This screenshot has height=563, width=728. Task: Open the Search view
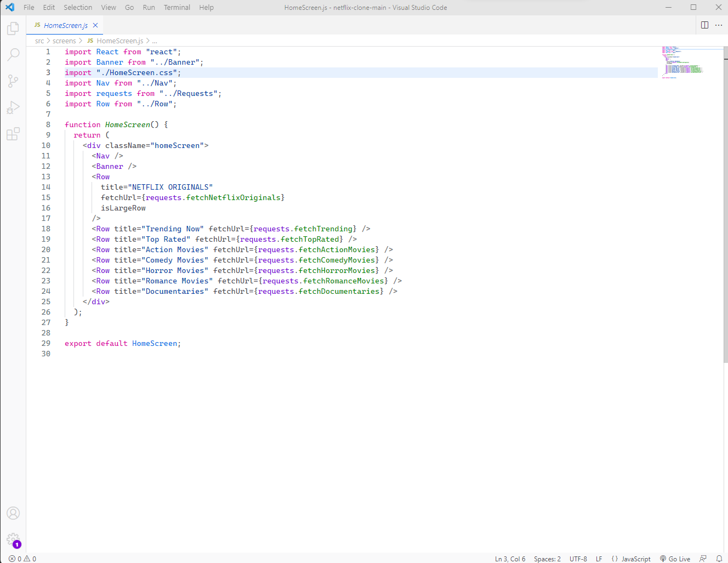(x=13, y=55)
